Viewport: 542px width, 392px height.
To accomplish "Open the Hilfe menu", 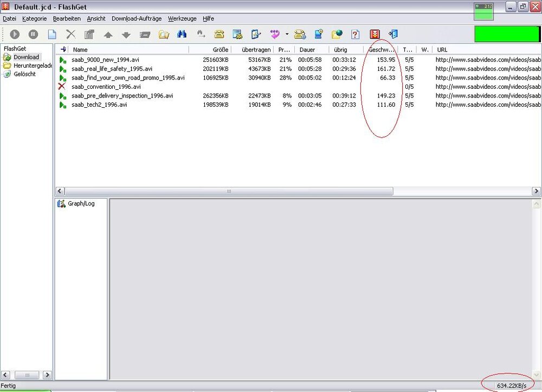I will (x=209, y=18).
